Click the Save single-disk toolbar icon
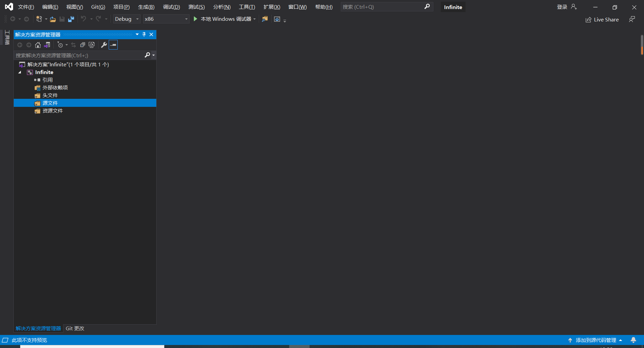Image resolution: width=644 pixels, height=348 pixels. 62,19
